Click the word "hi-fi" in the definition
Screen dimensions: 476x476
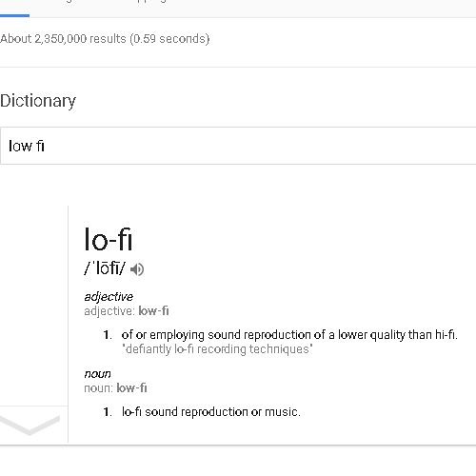446,335
